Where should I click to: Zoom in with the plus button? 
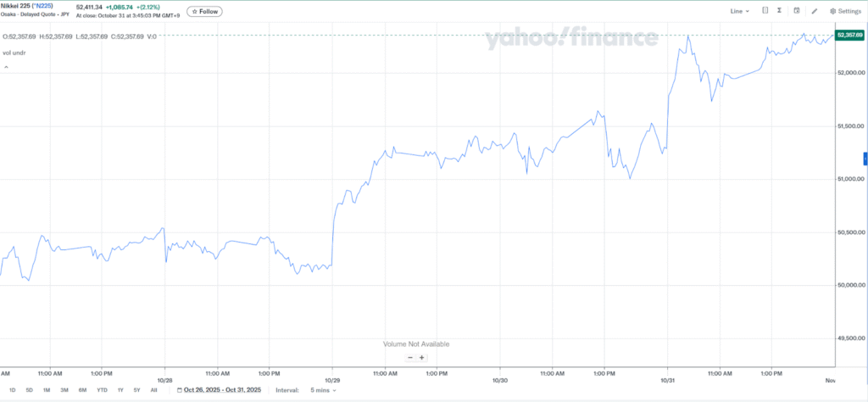click(x=421, y=358)
